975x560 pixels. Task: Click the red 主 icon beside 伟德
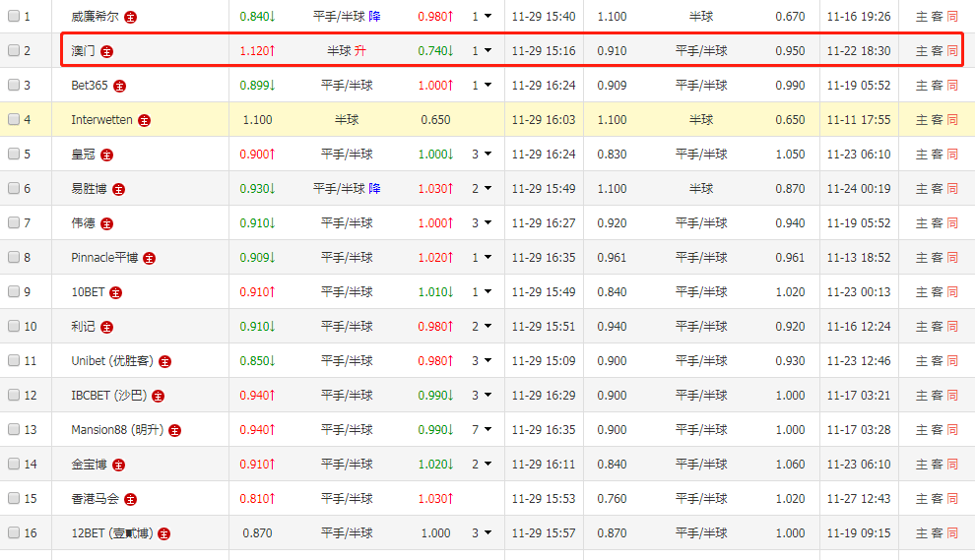click(107, 223)
